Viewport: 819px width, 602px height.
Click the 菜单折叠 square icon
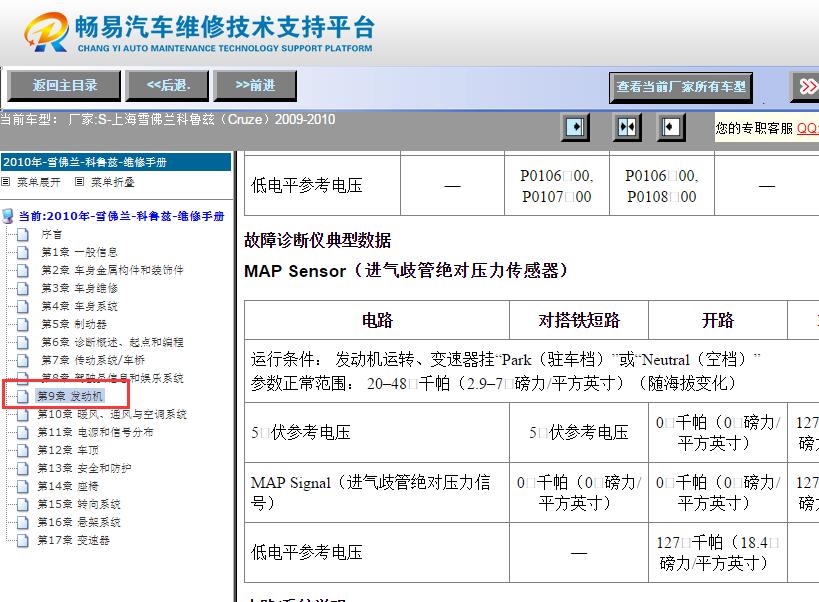(79, 182)
